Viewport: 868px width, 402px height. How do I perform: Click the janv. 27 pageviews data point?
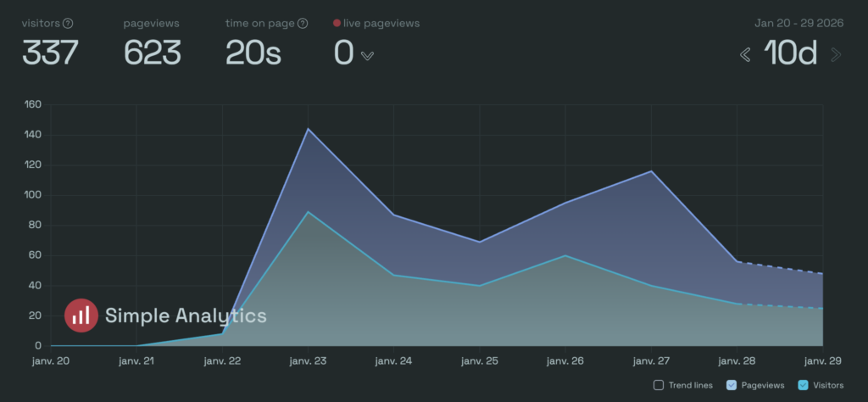tap(651, 171)
